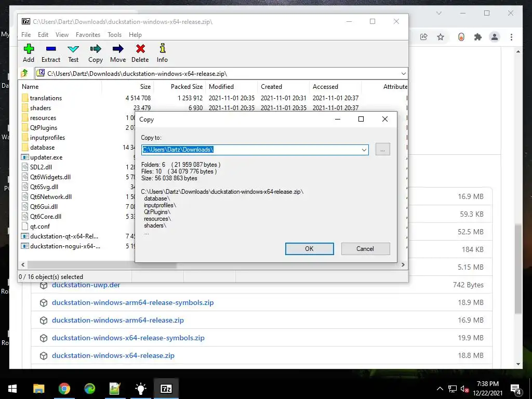Click the Delete toolbar icon

point(140,53)
